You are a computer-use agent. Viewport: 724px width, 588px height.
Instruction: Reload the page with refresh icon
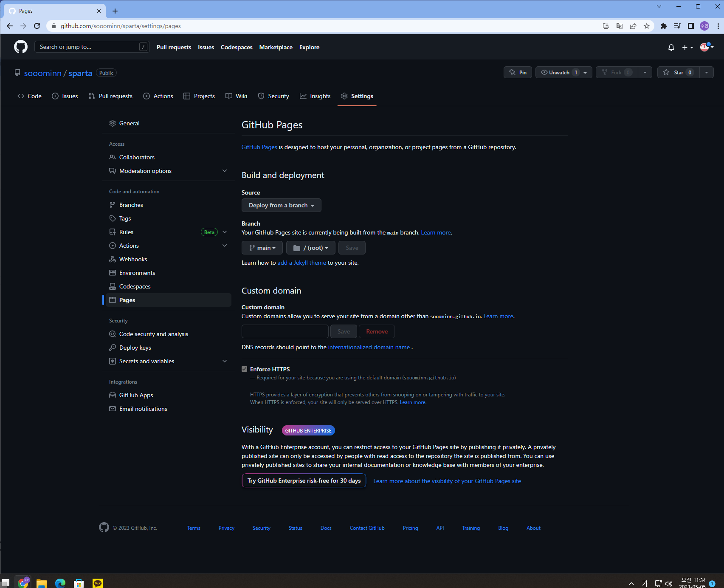(x=37, y=26)
